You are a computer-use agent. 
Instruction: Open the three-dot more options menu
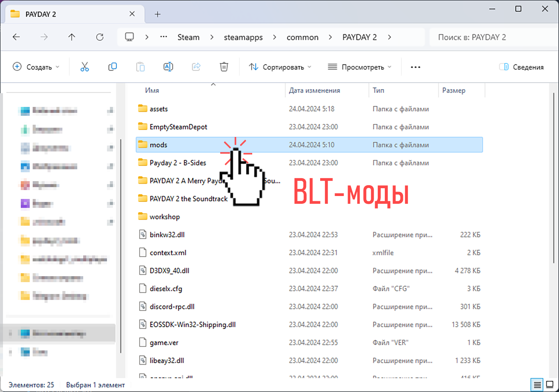click(x=416, y=67)
